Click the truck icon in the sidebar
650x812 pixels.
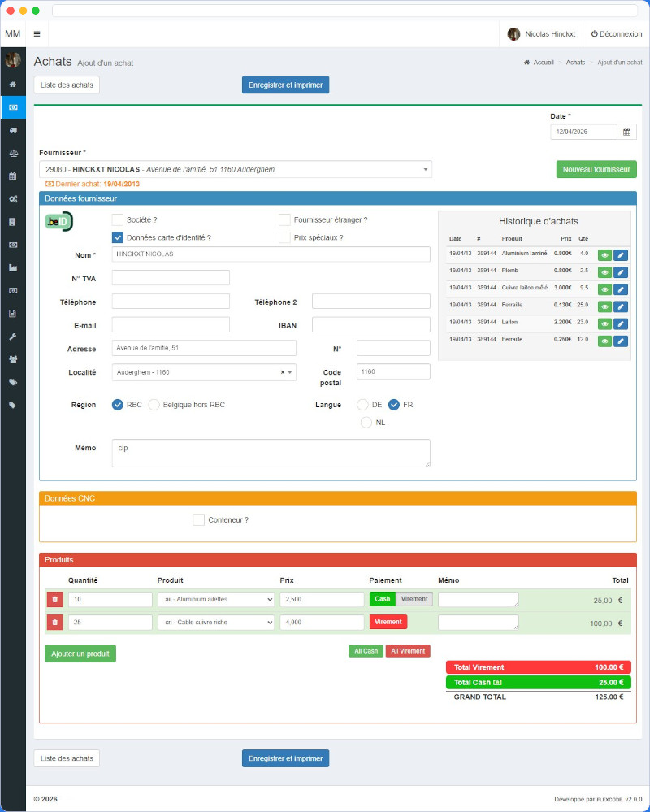tap(13, 130)
